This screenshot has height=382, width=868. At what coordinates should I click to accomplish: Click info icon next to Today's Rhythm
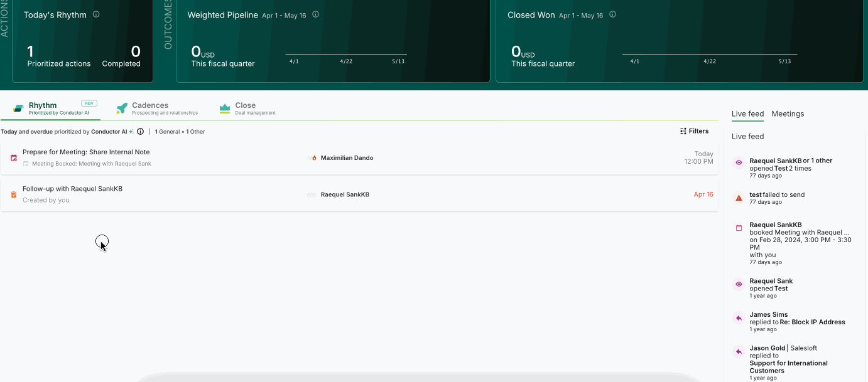[x=96, y=14]
